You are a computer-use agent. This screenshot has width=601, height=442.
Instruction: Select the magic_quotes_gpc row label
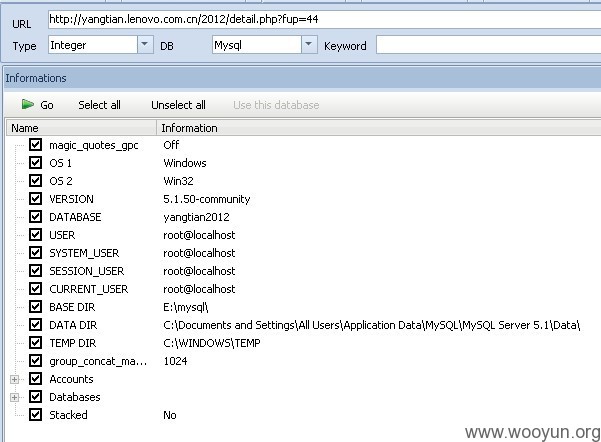pos(94,145)
